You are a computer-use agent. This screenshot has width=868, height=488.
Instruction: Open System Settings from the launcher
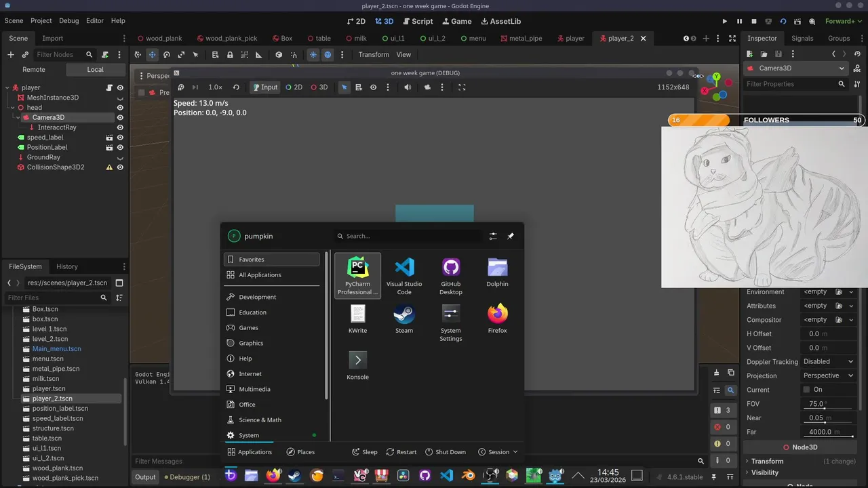coord(451,323)
